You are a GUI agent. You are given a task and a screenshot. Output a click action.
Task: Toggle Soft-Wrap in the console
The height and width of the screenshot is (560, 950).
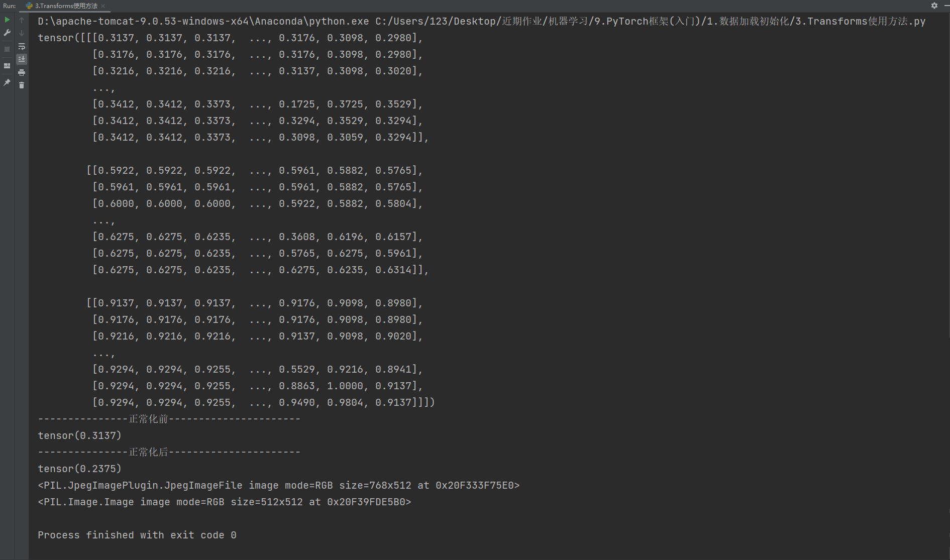point(22,46)
